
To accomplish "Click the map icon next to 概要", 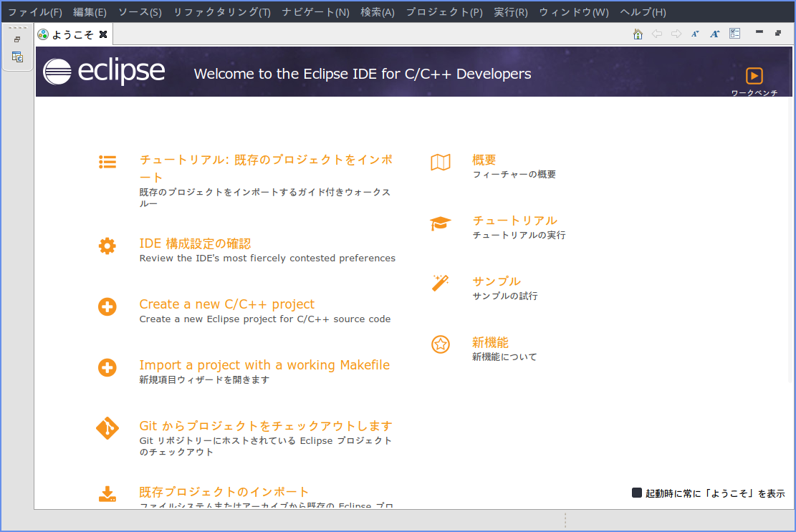I will pyautogui.click(x=441, y=163).
